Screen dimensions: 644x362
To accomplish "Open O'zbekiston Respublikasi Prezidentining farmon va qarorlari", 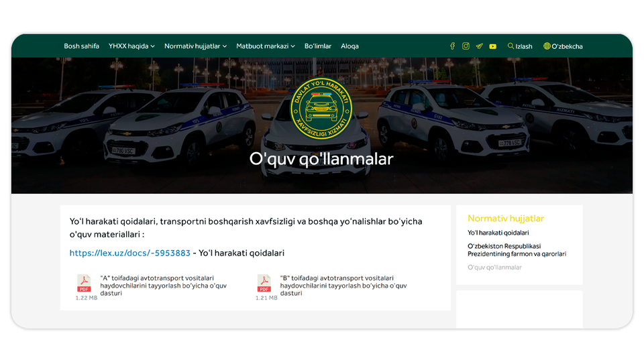I will click(517, 250).
